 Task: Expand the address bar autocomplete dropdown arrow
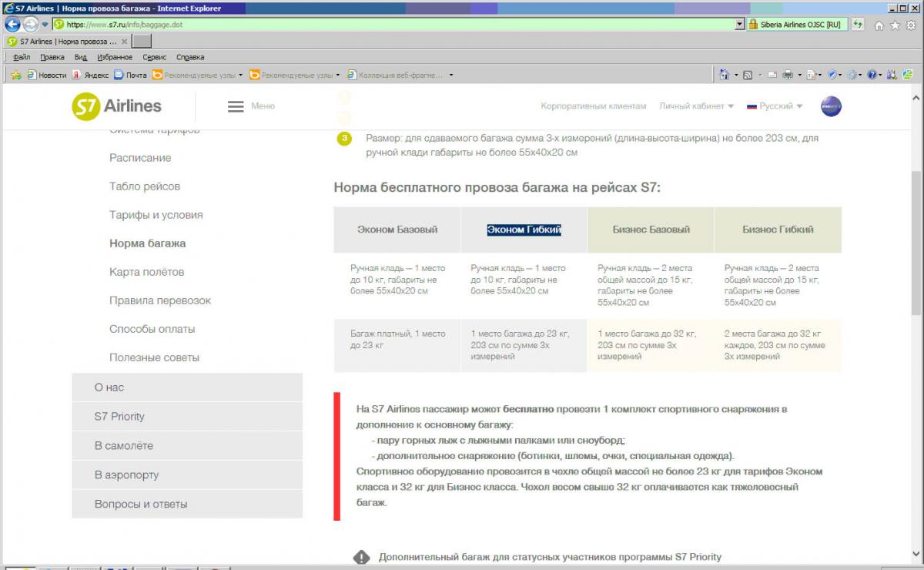[x=741, y=25]
